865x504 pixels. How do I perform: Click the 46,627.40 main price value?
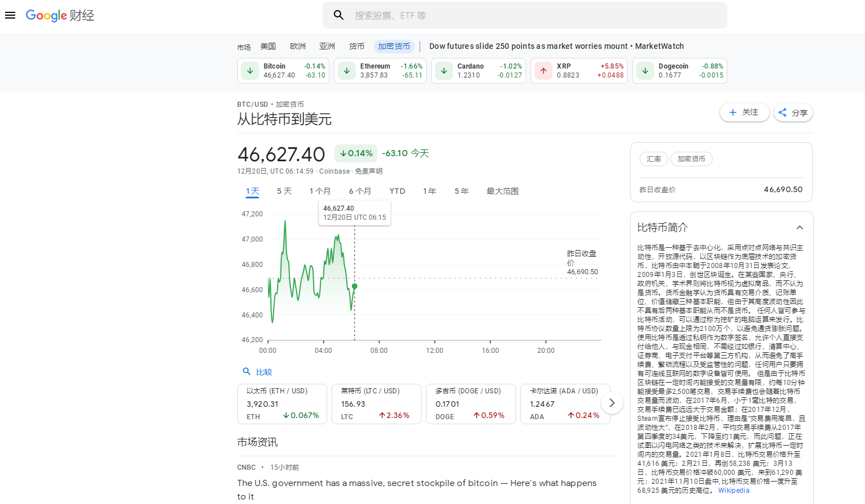click(282, 154)
